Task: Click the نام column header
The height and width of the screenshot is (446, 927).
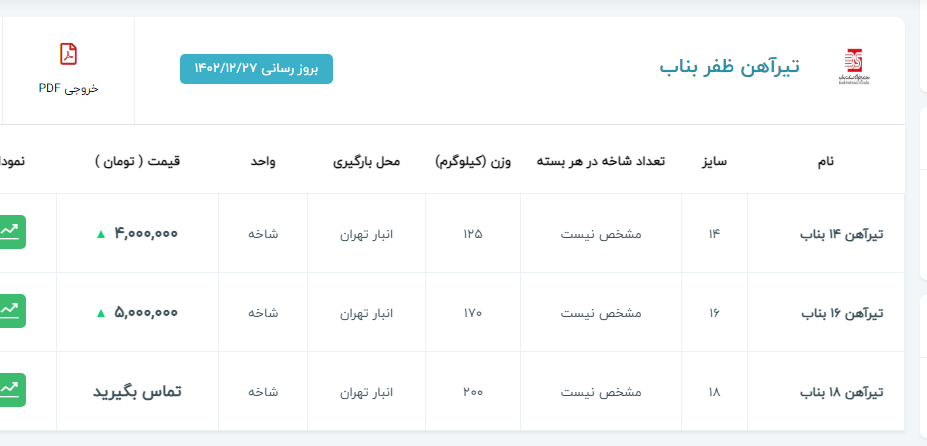Action: pos(825,160)
